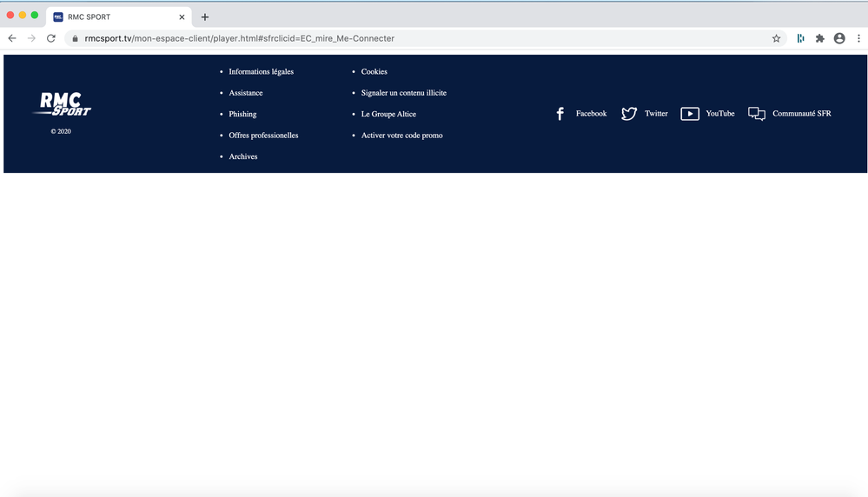Open Signaler un contenu illicite link

point(403,93)
